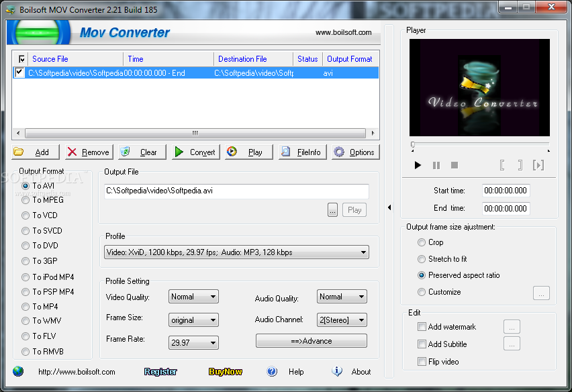Click the play-selection bracket icon
572x392 pixels.
(538, 165)
